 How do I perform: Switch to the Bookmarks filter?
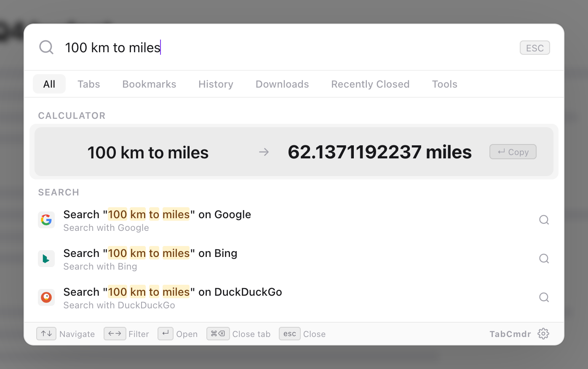[149, 84]
